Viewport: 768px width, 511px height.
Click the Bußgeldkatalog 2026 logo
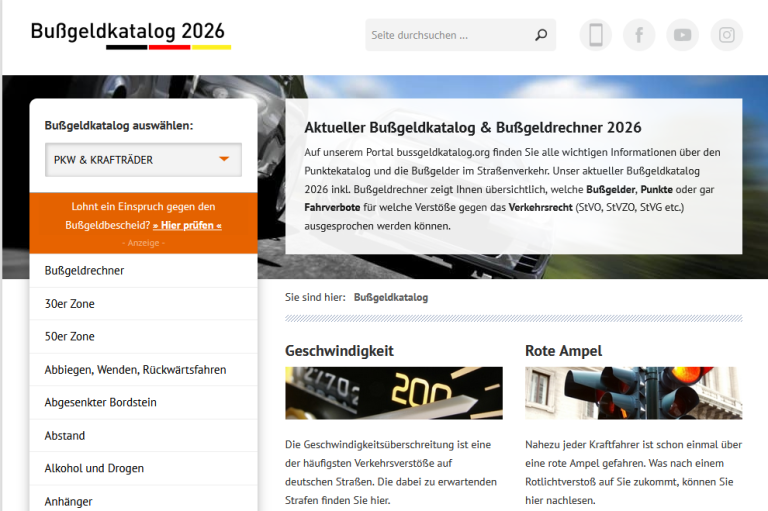(130, 33)
